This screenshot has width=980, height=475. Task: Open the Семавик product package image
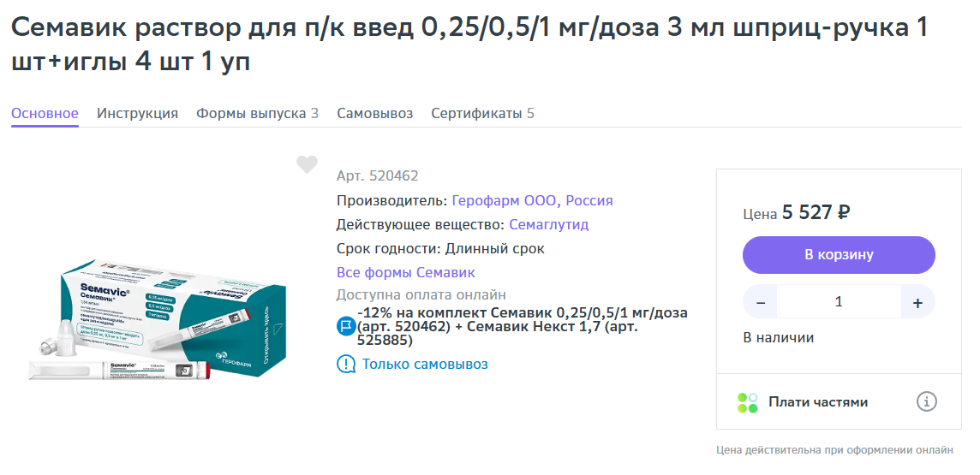coord(158,321)
